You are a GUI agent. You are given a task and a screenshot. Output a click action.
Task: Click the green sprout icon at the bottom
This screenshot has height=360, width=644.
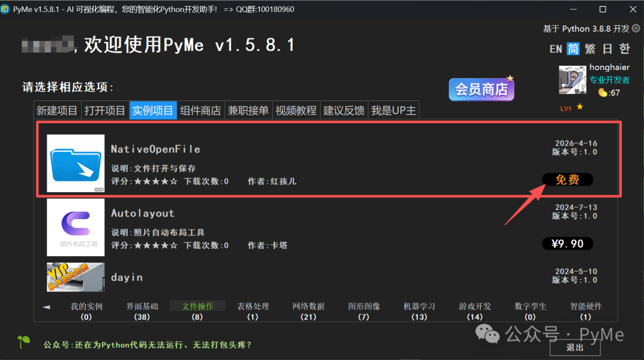tap(24, 341)
